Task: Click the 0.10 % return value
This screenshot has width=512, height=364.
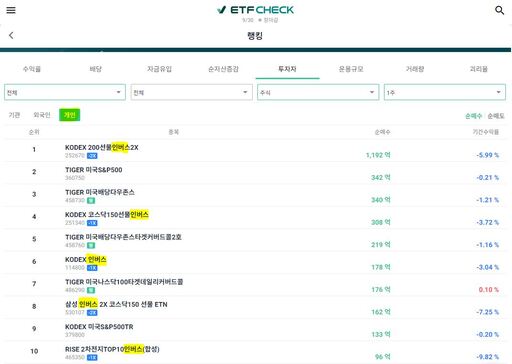Action: (x=489, y=289)
